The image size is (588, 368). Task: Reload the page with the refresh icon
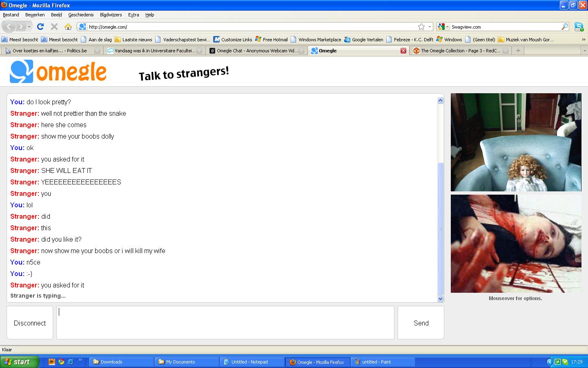[40, 27]
